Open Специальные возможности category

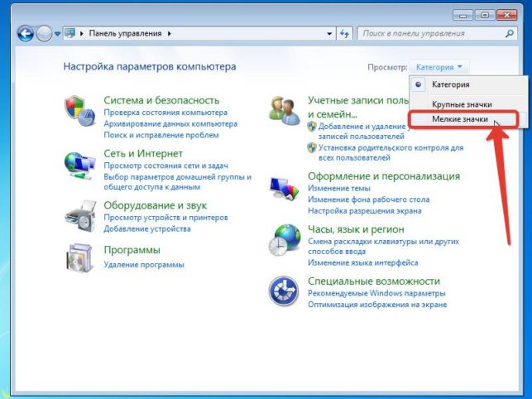pos(373,281)
